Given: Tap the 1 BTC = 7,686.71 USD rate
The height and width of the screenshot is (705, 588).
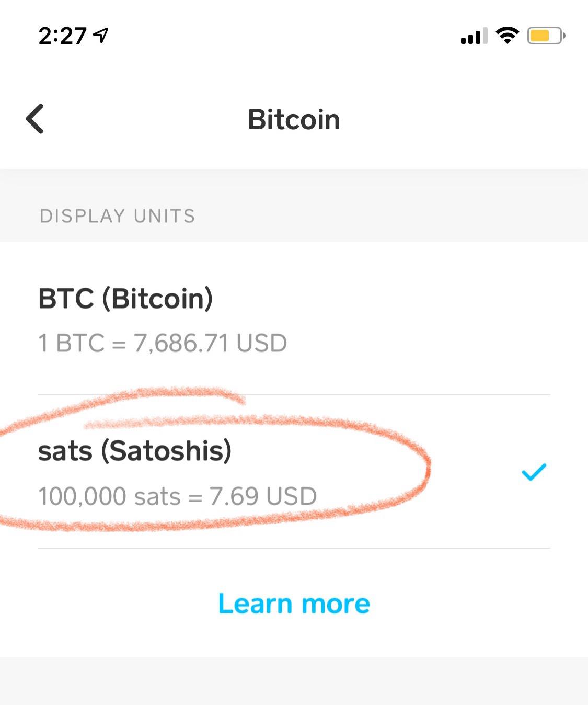Looking at the screenshot, I should click(163, 344).
